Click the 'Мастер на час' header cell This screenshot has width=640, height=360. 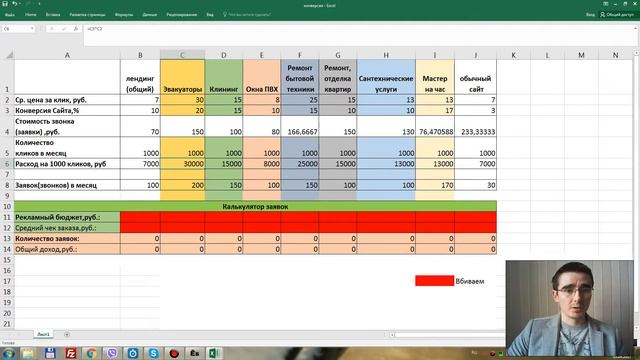(x=435, y=77)
